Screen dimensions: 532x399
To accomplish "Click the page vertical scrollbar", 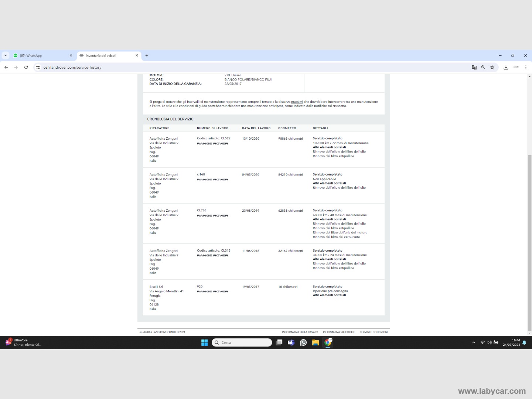I will (x=529, y=240).
